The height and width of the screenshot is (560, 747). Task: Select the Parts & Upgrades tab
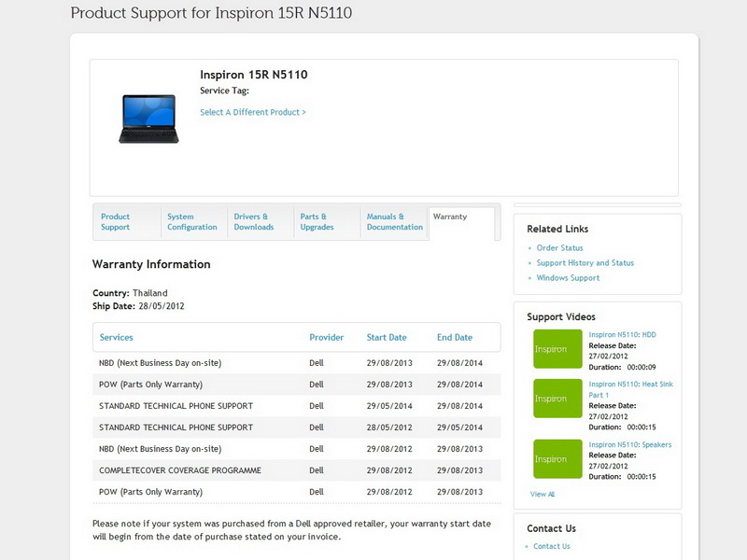[x=317, y=222]
